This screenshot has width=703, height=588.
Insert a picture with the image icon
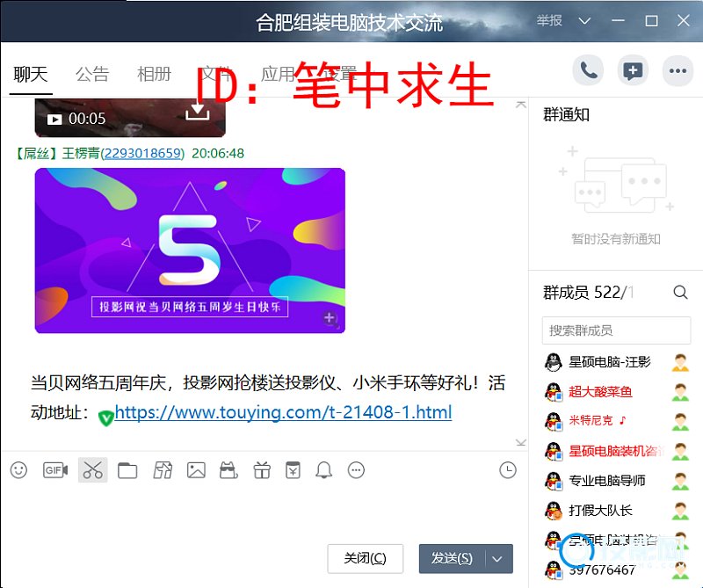pos(196,470)
